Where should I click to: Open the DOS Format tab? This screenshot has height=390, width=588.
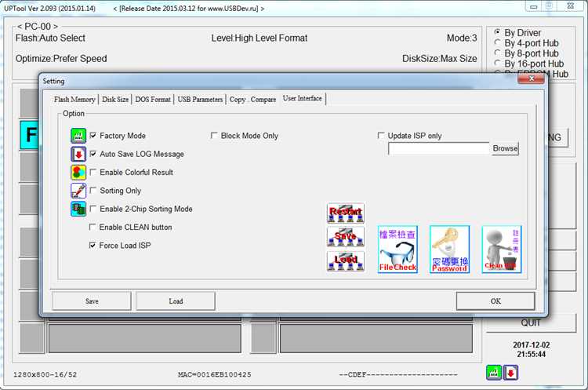point(153,100)
